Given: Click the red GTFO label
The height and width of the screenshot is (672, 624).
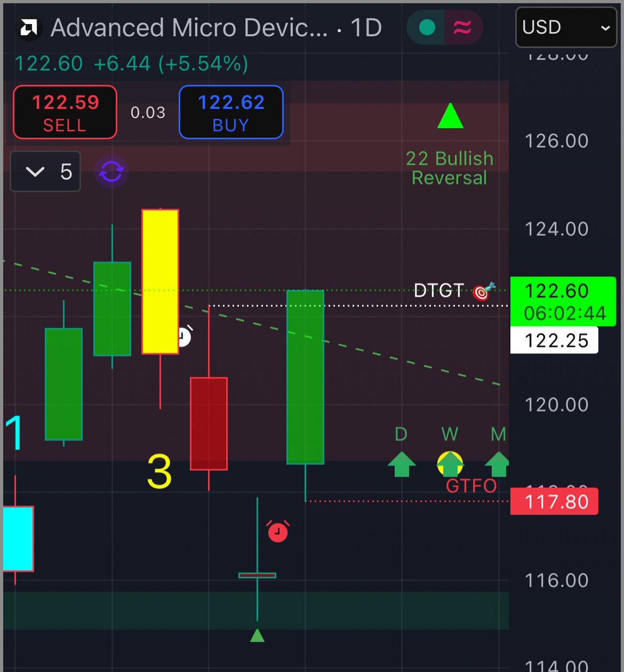Looking at the screenshot, I should point(471,486).
